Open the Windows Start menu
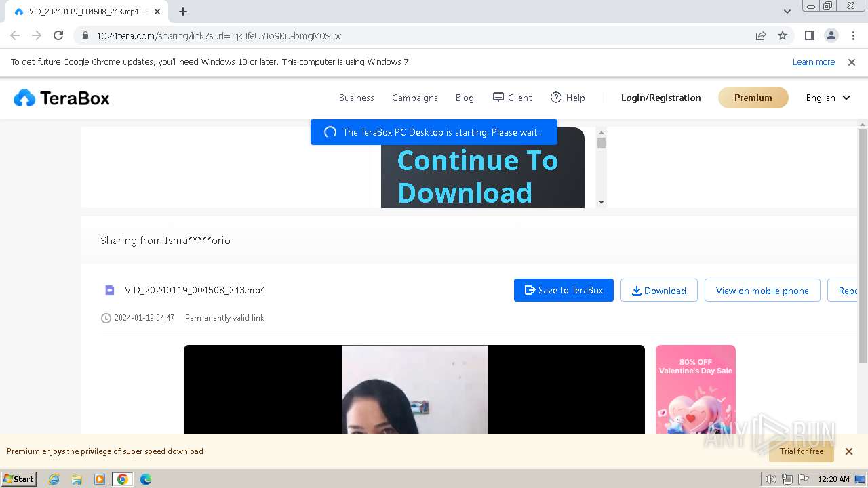 pos(19,479)
